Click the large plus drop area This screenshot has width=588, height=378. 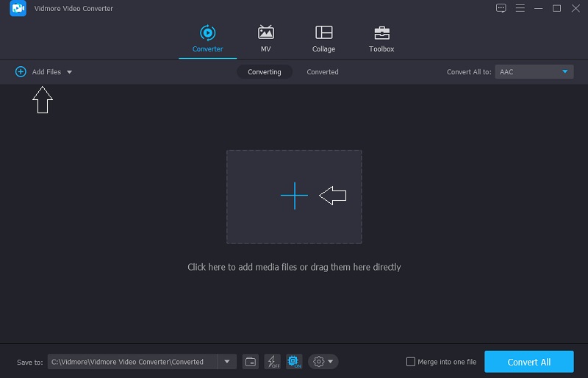point(294,196)
